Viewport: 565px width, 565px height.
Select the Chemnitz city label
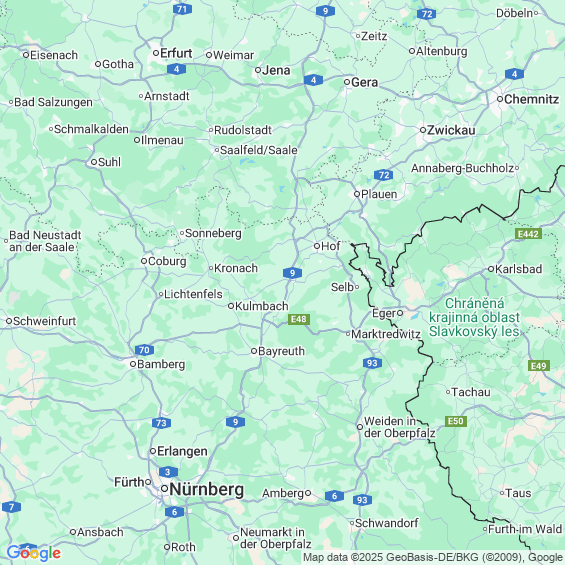tap(531, 99)
